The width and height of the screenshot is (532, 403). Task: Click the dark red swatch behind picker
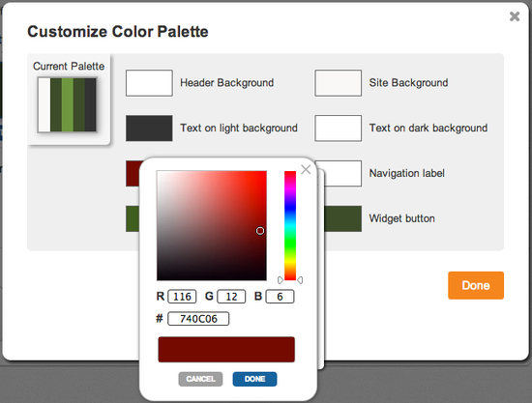click(x=133, y=173)
